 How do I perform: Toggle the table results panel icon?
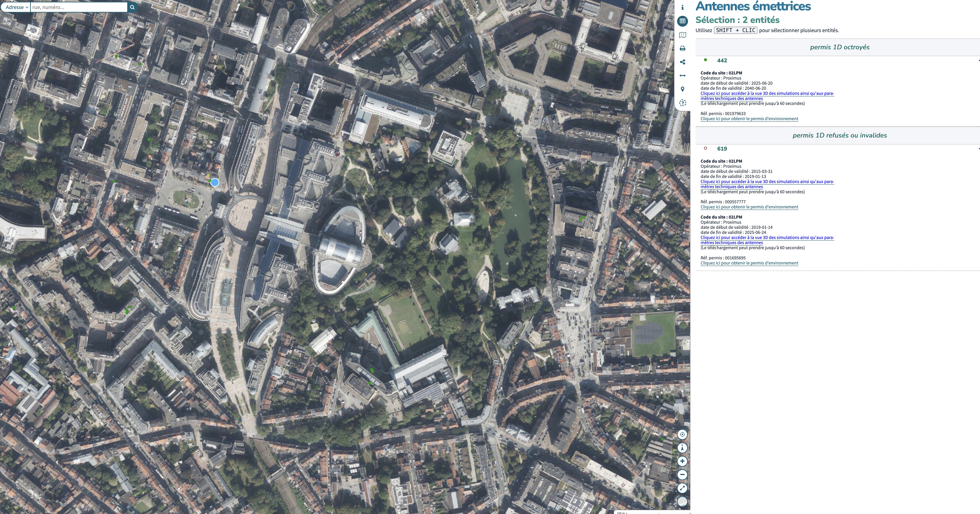tap(683, 21)
